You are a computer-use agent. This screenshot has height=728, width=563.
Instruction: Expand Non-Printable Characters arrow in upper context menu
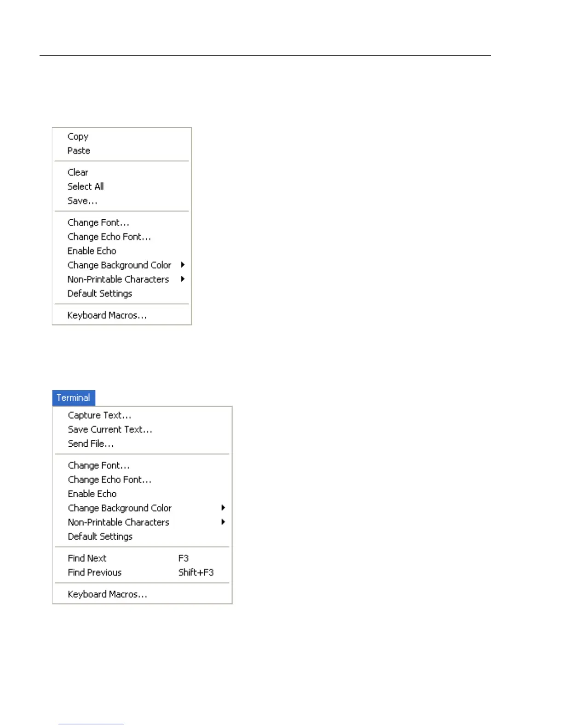tap(183, 279)
